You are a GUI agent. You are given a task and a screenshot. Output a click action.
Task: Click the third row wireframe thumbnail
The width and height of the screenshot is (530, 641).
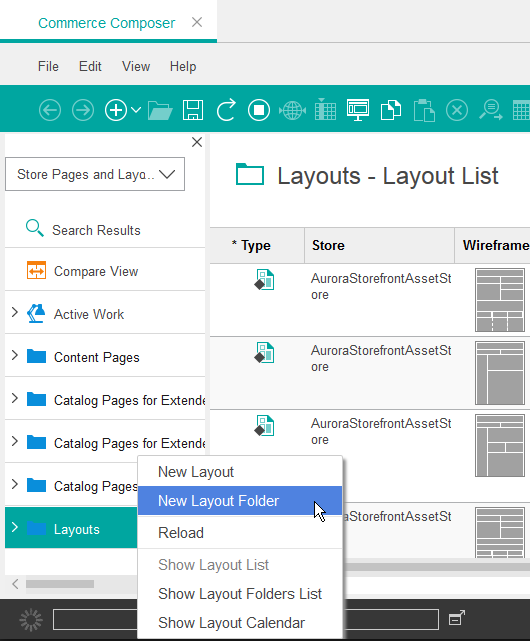pos(500,445)
